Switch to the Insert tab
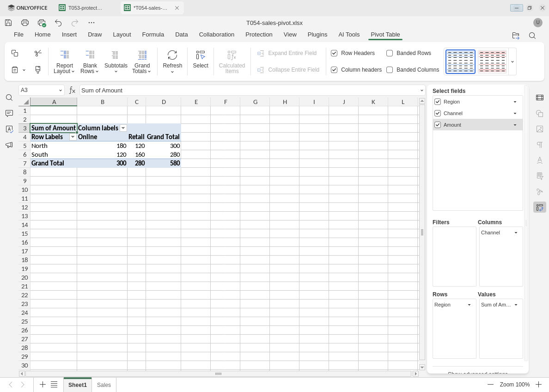Screen dimensions: 549x392 point(69,35)
